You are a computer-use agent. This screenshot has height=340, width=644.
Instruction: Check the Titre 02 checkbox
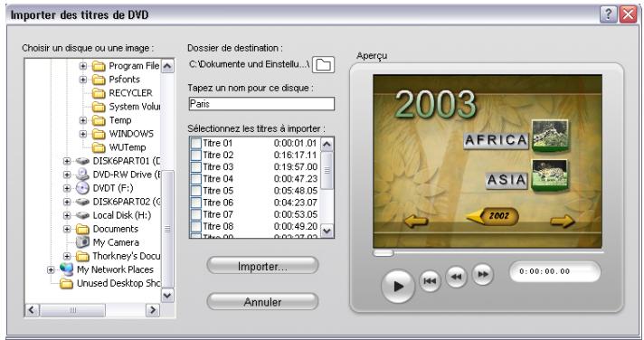pyautogui.click(x=196, y=156)
